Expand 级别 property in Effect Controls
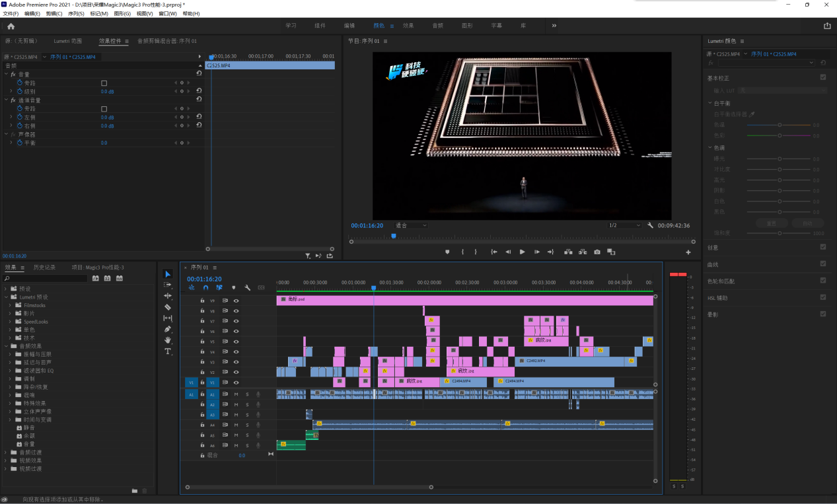Viewport: 837px width, 504px height. click(x=11, y=91)
